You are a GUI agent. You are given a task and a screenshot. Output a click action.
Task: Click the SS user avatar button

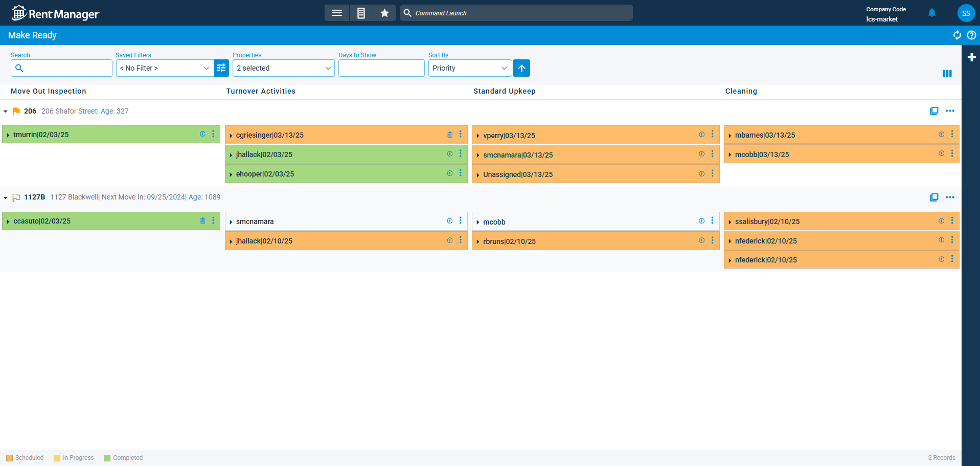pos(966,13)
